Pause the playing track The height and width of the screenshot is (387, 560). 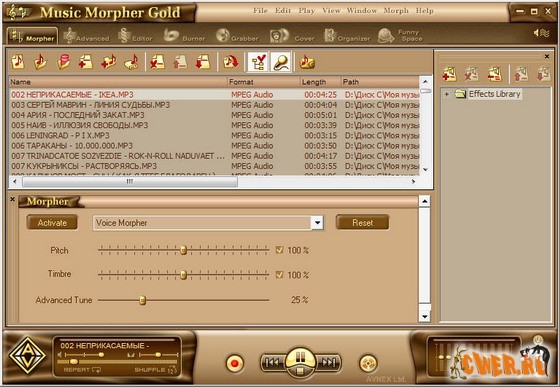300,356
